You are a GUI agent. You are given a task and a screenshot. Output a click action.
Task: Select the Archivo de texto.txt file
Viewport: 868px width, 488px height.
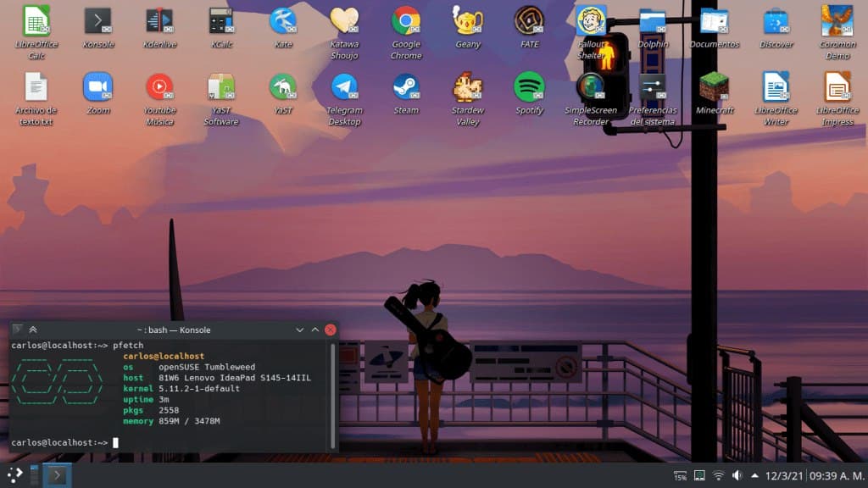36,87
